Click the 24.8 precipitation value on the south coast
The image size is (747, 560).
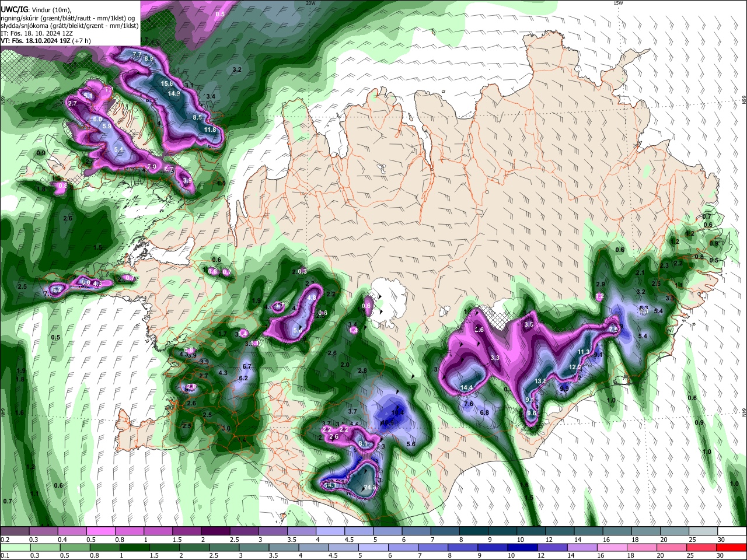pyautogui.click(x=370, y=488)
